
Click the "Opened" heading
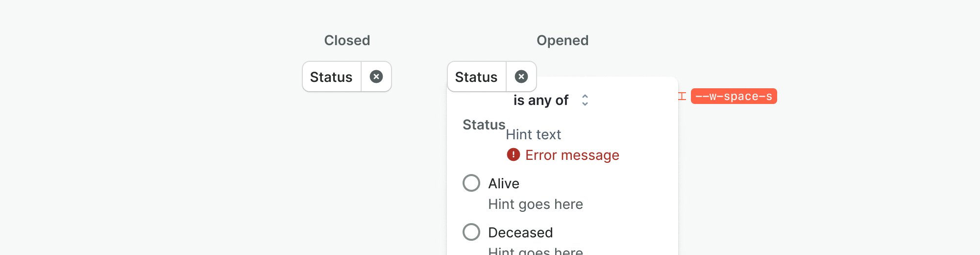(x=562, y=40)
